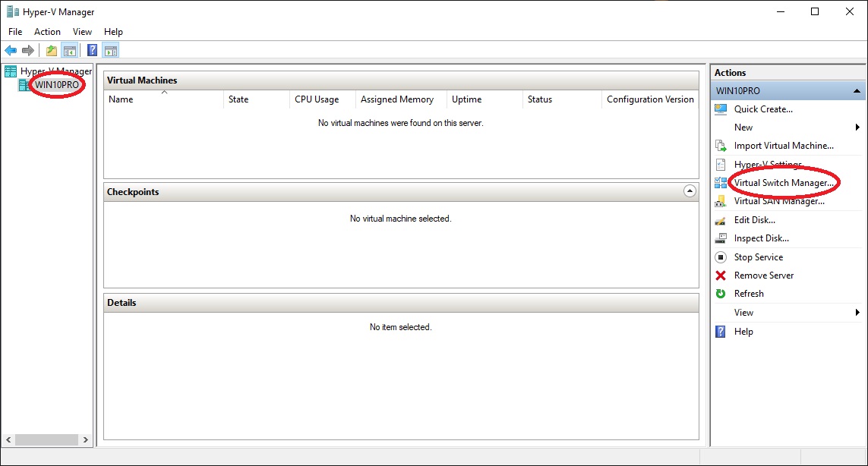
Task: Minimize the Hyper-V Manager window
Action: tap(781, 11)
